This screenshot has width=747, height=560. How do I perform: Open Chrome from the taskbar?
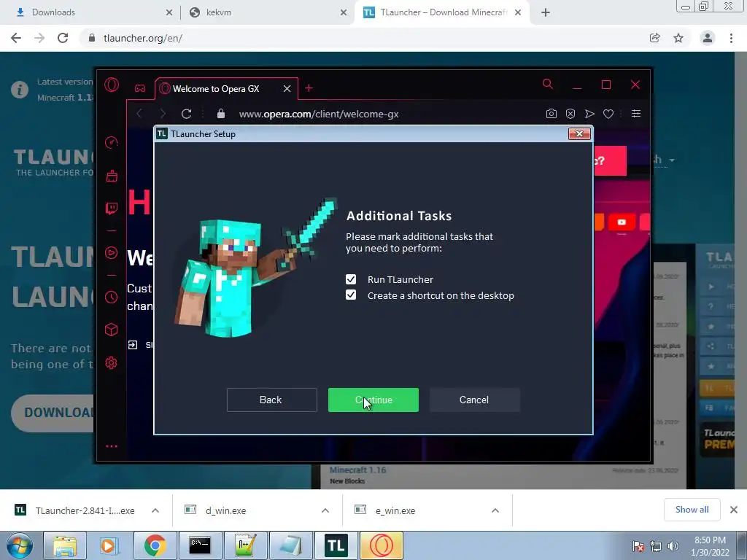pyautogui.click(x=155, y=545)
